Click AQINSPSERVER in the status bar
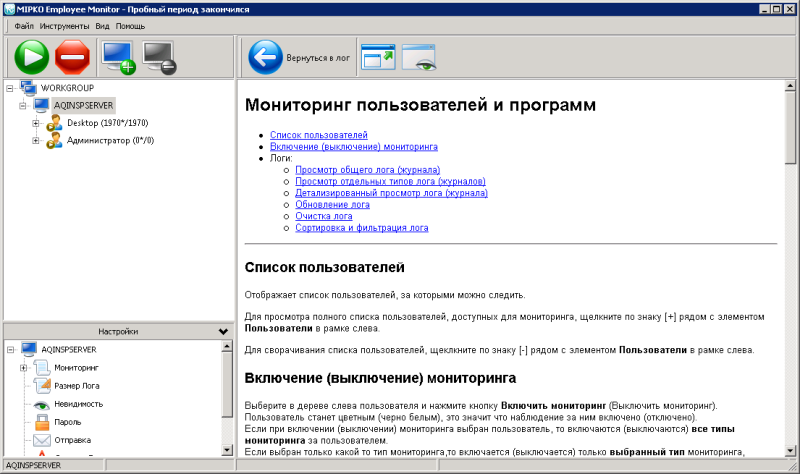 (x=33, y=465)
